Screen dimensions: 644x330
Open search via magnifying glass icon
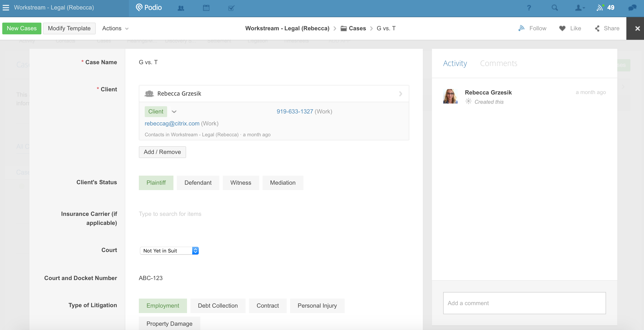(554, 8)
